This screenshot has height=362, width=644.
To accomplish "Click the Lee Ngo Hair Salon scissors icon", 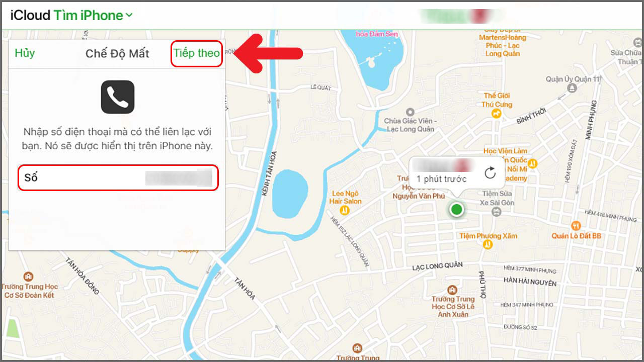I will [x=345, y=211].
